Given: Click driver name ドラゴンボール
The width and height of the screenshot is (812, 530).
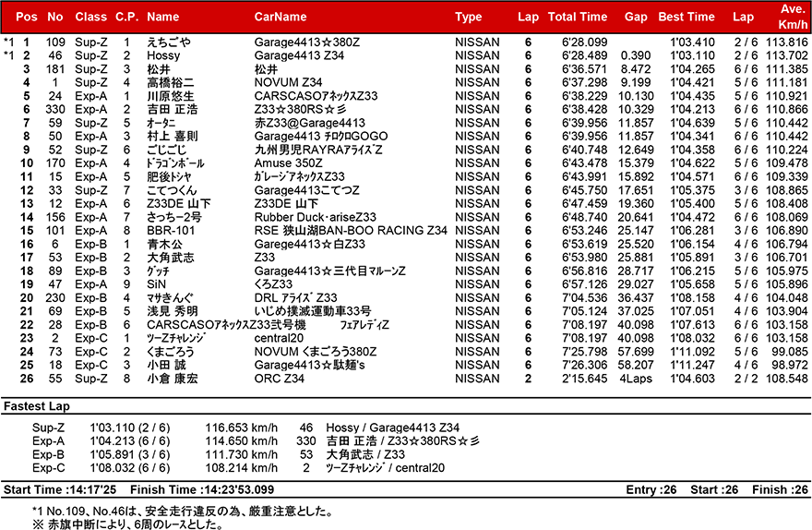Looking at the screenshot, I should point(175,163).
